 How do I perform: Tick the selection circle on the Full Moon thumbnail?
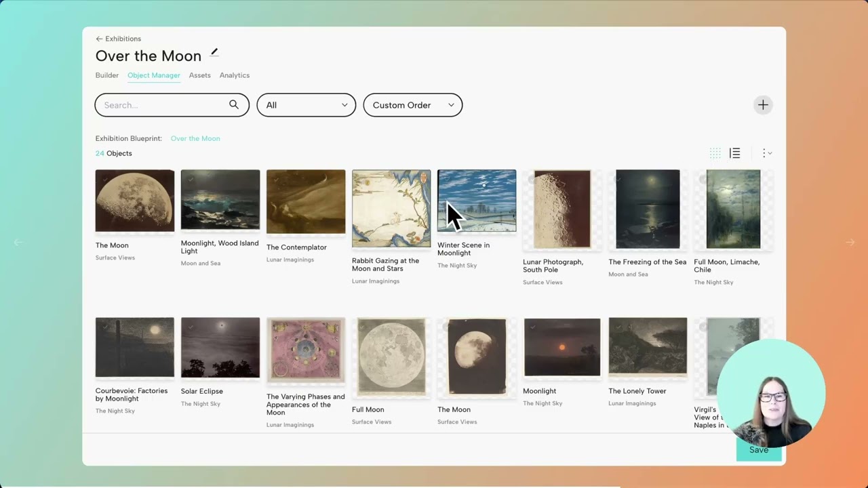point(361,327)
